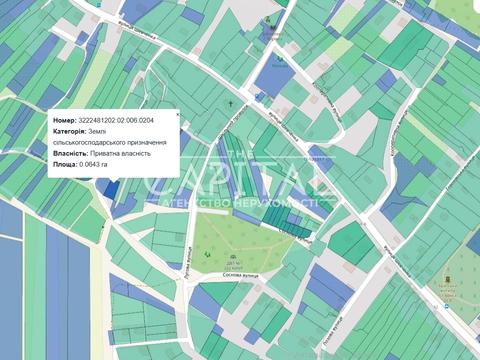Click the cadastral number 3222481202:02:006:0204
The image size is (480, 360).
(x=116, y=120)
